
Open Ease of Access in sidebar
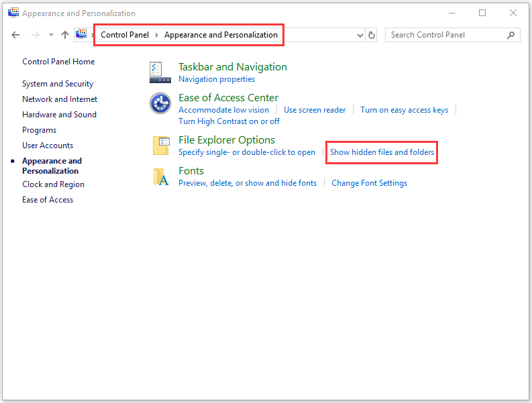point(48,200)
